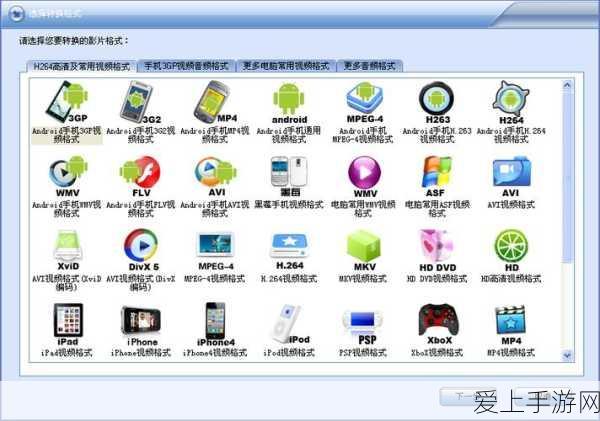Image resolution: width=600 pixels, height=421 pixels.
Task: Pick the Android H264 format icon
Action: (511, 103)
